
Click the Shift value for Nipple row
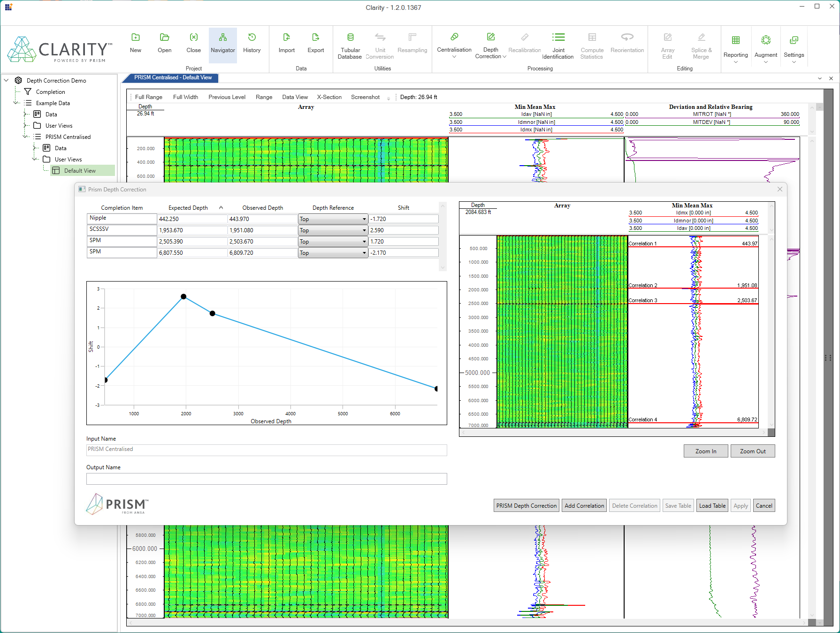(x=404, y=219)
